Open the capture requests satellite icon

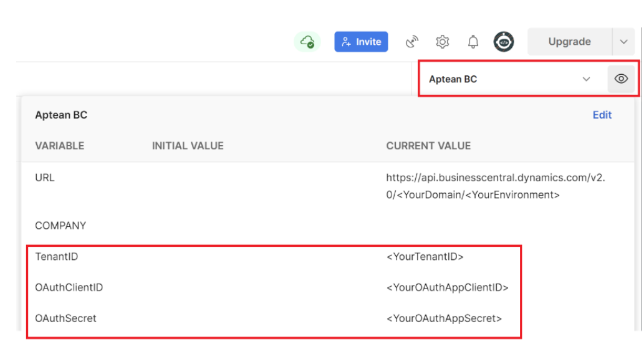[x=411, y=42]
